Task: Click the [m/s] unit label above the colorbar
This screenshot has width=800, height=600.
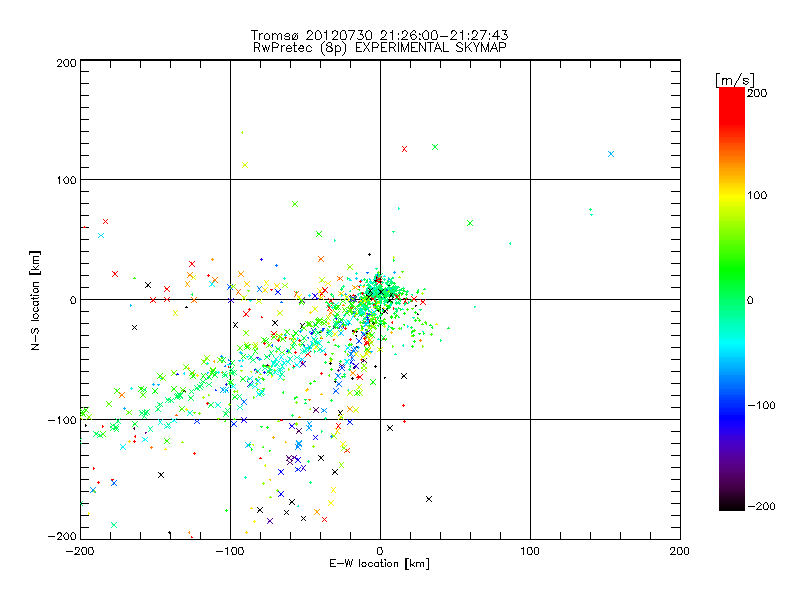Action: 733,79
